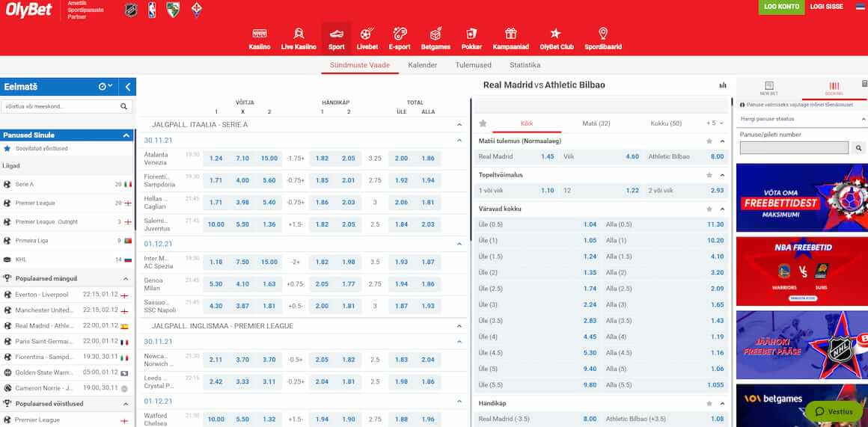The height and width of the screenshot is (427, 868).
Task: Select the Kokku (50) markets tab
Action: (x=666, y=123)
